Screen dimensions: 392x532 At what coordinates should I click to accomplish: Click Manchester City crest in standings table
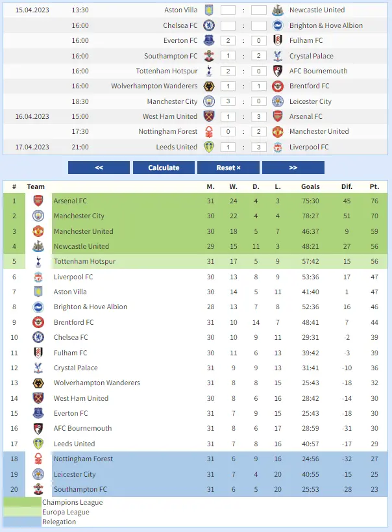tap(38, 216)
